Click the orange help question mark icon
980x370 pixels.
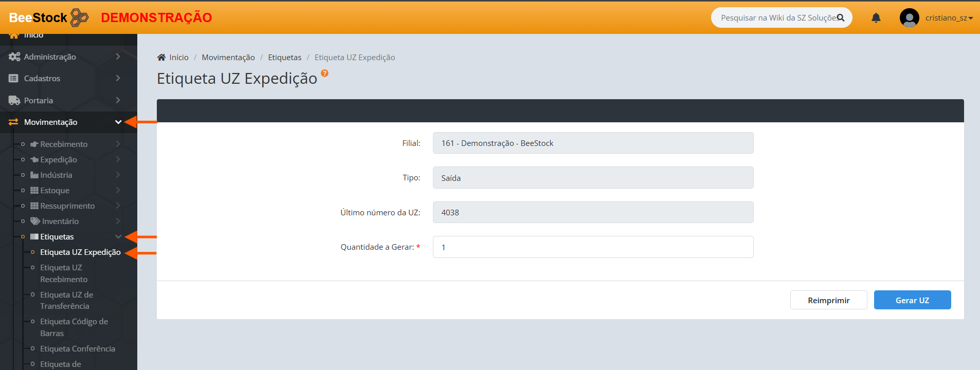click(x=324, y=73)
